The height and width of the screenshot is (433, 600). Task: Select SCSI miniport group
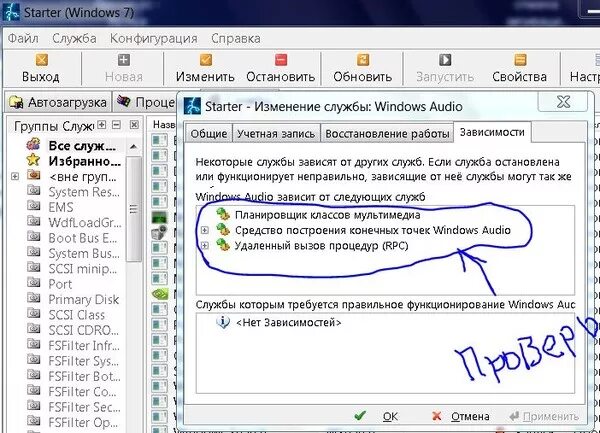pos(83,269)
